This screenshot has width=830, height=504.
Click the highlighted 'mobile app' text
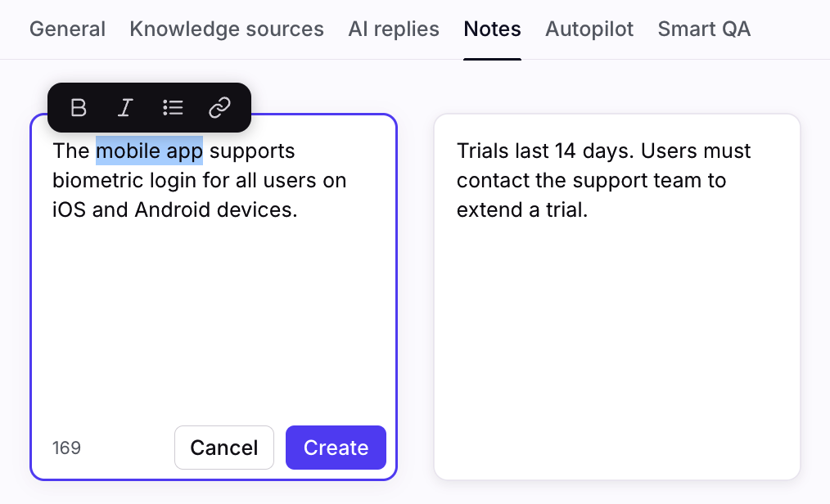coord(149,151)
